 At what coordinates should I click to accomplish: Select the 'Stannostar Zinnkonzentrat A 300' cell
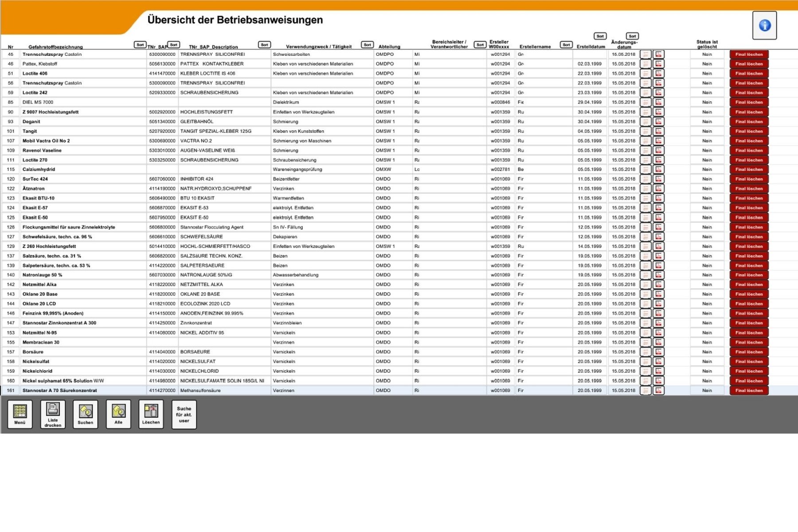[x=83, y=323]
